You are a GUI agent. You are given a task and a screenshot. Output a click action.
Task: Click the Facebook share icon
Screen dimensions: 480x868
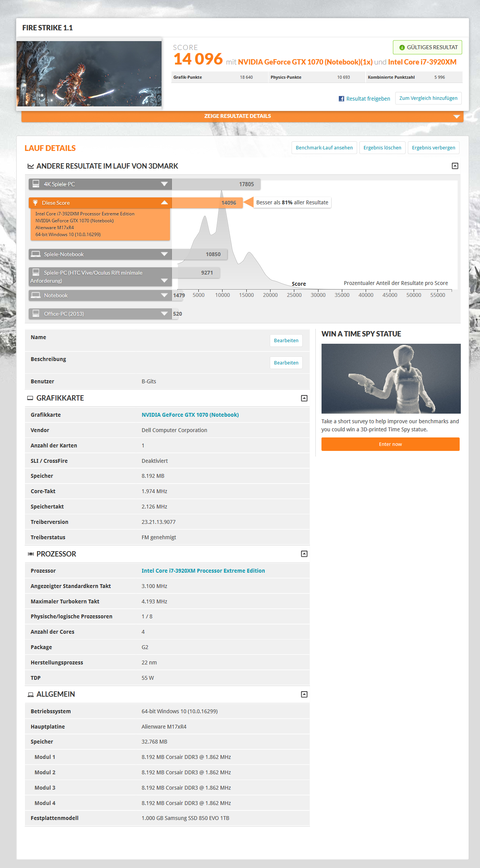[341, 99]
